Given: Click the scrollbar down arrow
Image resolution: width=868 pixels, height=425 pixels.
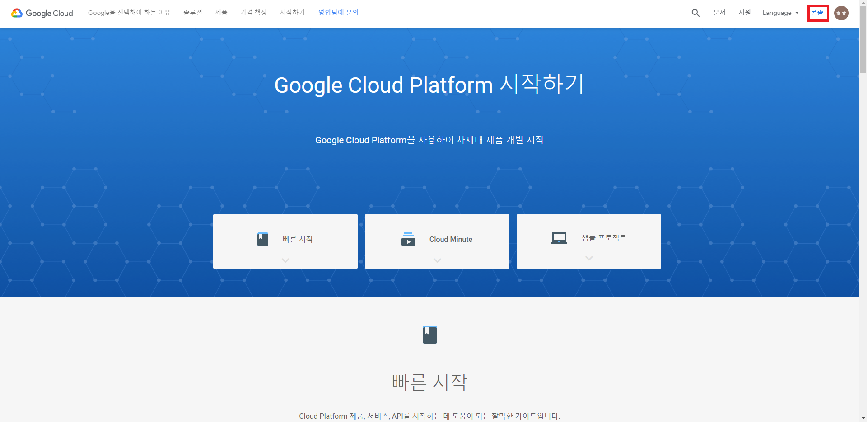Looking at the screenshot, I should click(x=863, y=419).
